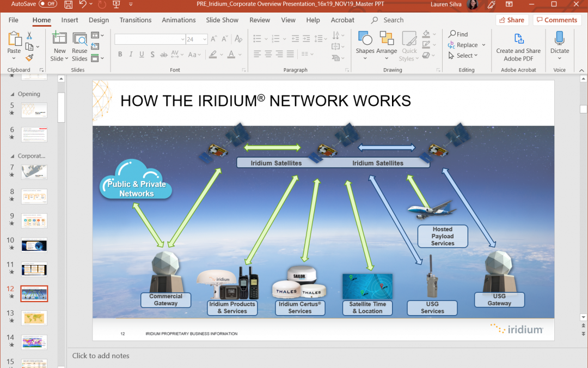The image size is (588, 368).
Task: Click the Format Painter brush icon
Action: point(29,58)
